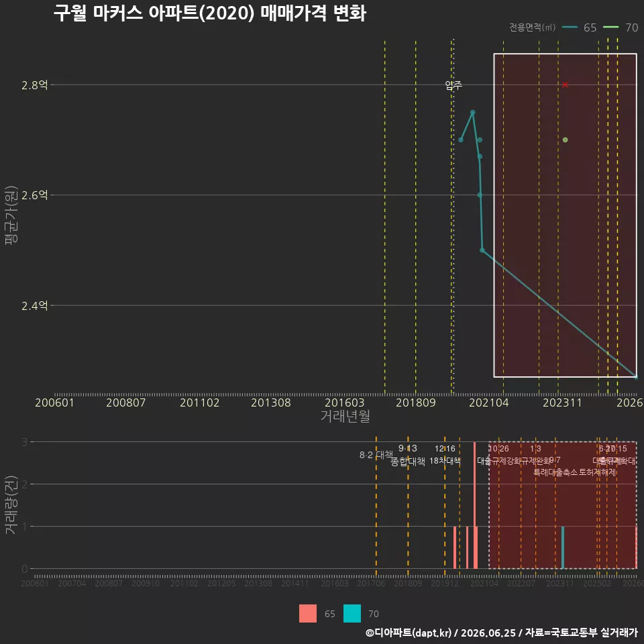Image resolution: width=644 pixels, height=644 pixels.
Task: Click the 200601 label on upper chart axis
Action: click(x=54, y=402)
